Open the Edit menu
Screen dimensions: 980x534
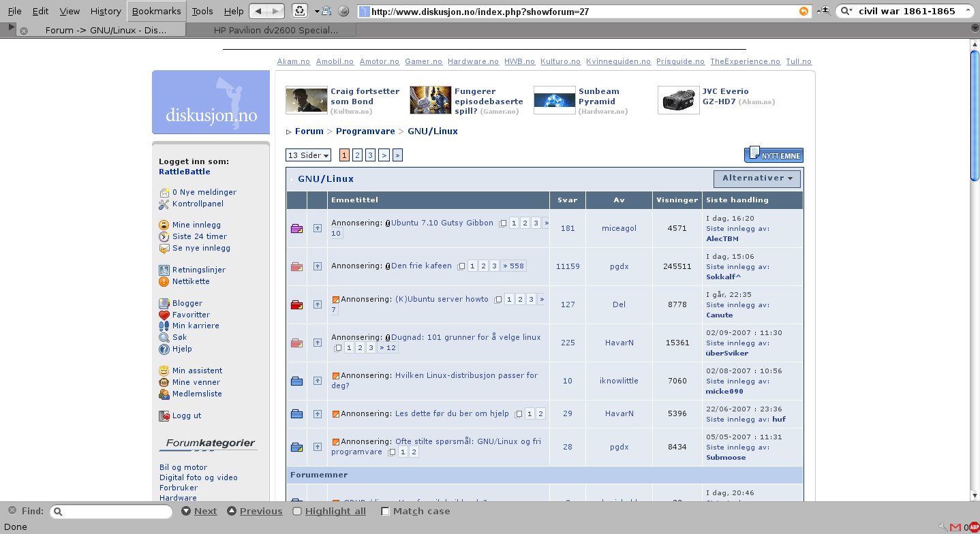[x=40, y=11]
